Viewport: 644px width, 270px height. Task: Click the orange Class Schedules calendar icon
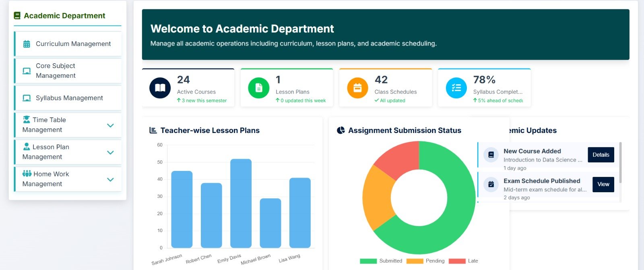point(357,88)
